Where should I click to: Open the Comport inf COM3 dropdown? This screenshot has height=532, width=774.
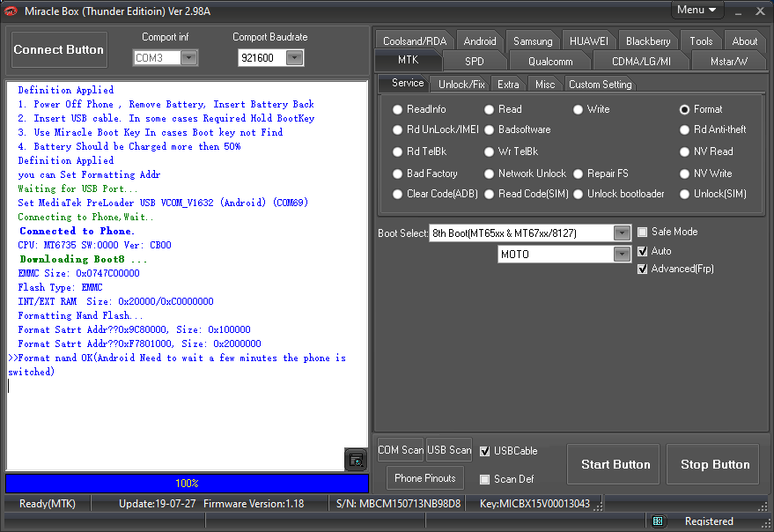[x=188, y=58]
